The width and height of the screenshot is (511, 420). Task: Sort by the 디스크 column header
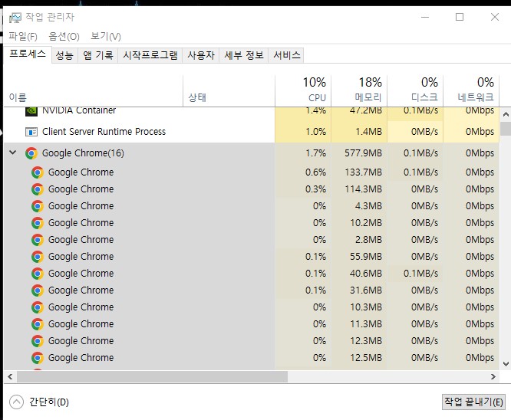point(415,91)
